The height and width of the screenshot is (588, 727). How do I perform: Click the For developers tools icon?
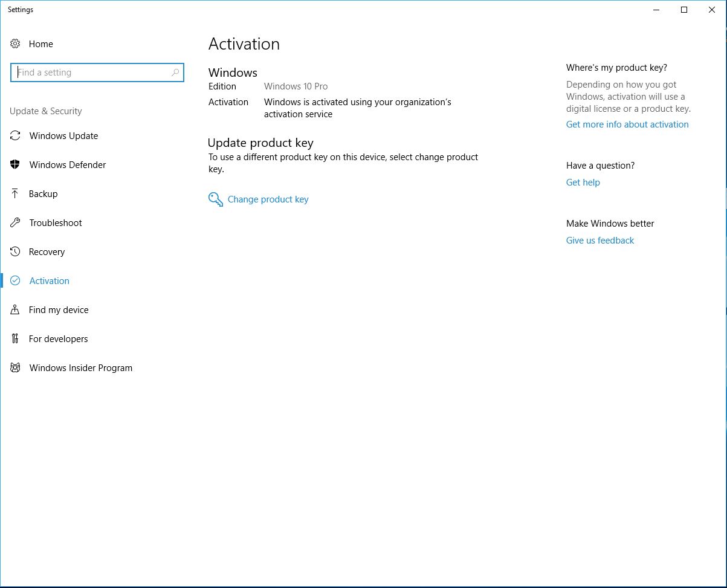click(15, 338)
